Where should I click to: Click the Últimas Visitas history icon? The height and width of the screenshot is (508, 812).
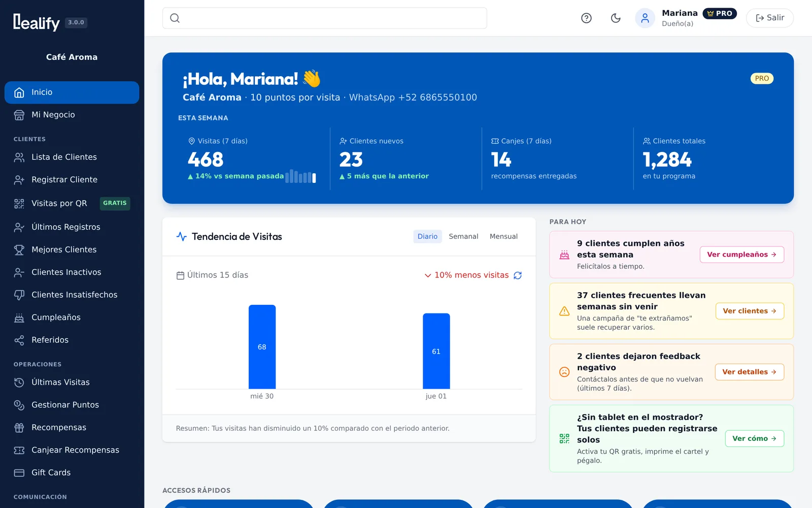[19, 383]
